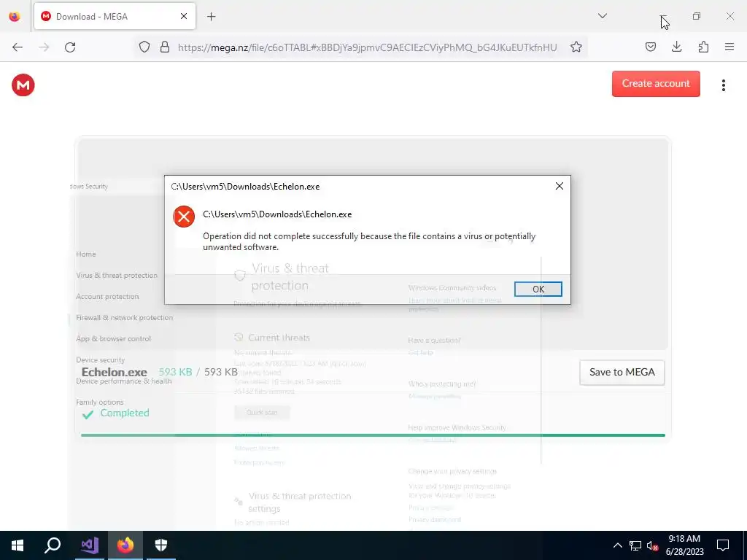
Task: Close the Echelon.exe virus error dialog
Action: 560,186
